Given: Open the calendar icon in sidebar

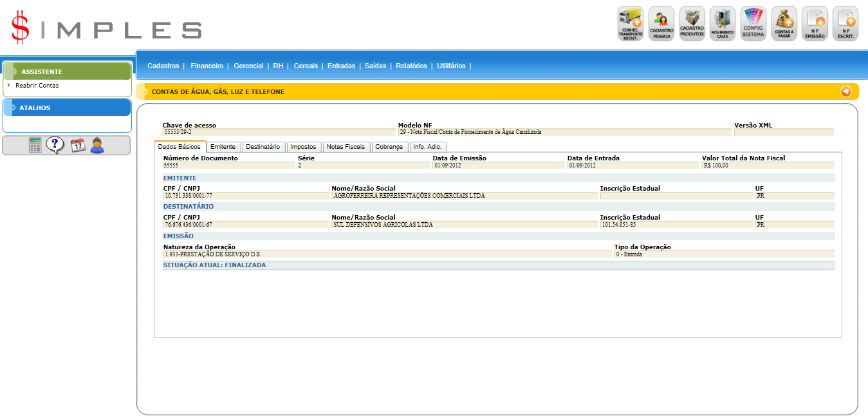Looking at the screenshot, I should (77, 146).
